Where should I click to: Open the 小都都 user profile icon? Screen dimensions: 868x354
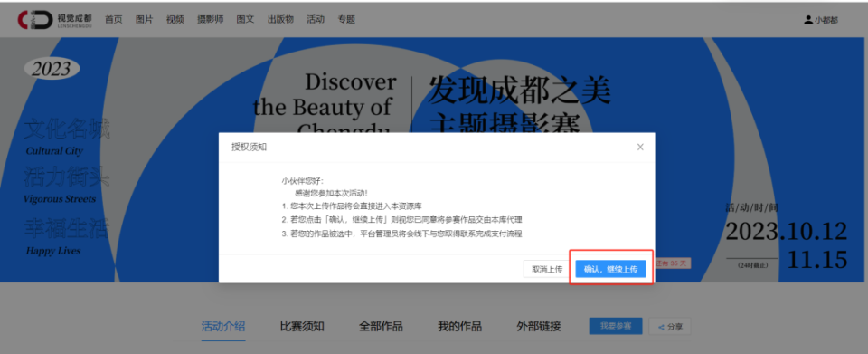pos(808,20)
